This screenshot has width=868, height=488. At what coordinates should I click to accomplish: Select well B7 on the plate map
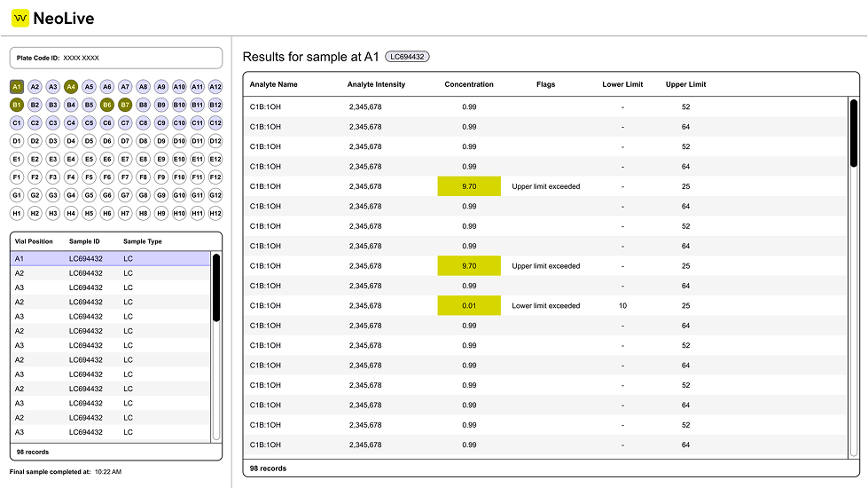125,105
